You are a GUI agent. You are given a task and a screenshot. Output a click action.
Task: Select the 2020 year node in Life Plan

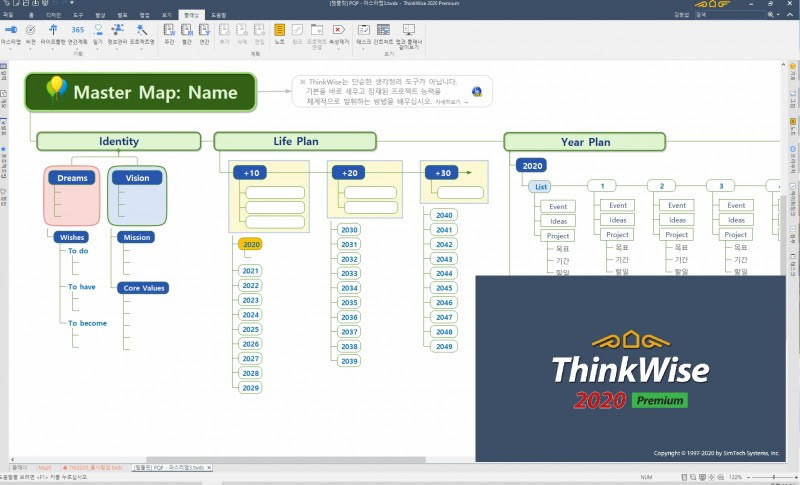point(250,244)
